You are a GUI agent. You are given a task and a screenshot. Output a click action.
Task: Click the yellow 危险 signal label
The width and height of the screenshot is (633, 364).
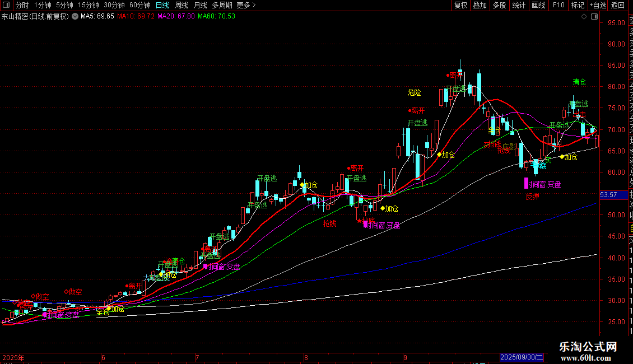tap(414, 93)
